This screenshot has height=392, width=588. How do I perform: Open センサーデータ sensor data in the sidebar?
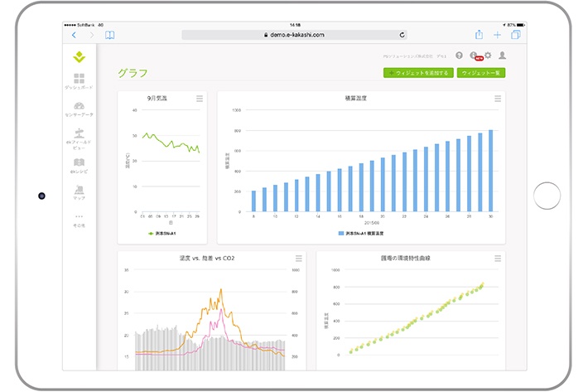[79, 109]
